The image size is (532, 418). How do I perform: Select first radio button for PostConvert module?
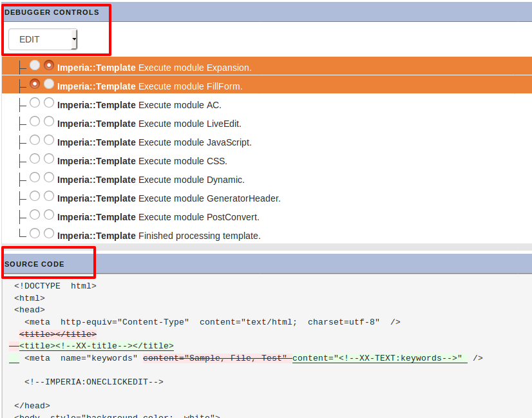[x=35, y=214]
